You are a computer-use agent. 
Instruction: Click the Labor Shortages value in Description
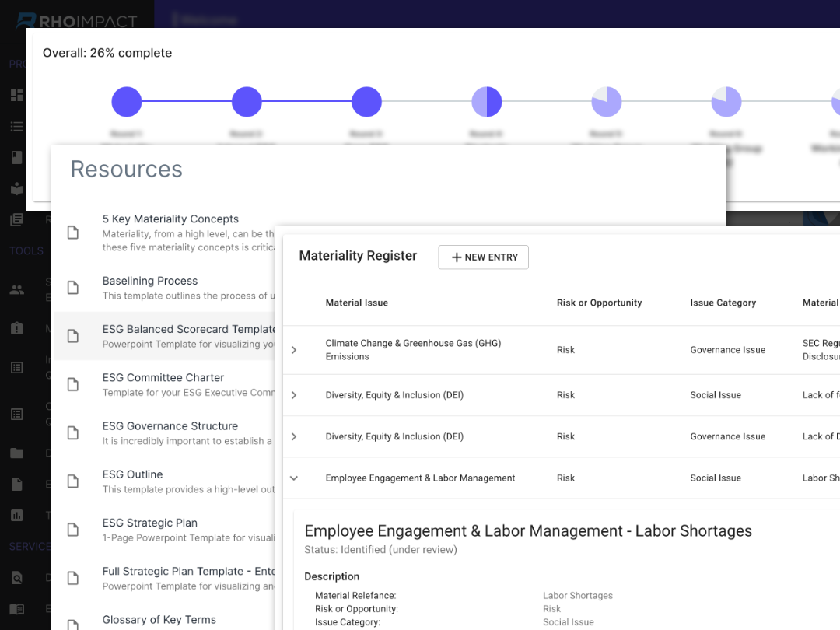tap(577, 596)
